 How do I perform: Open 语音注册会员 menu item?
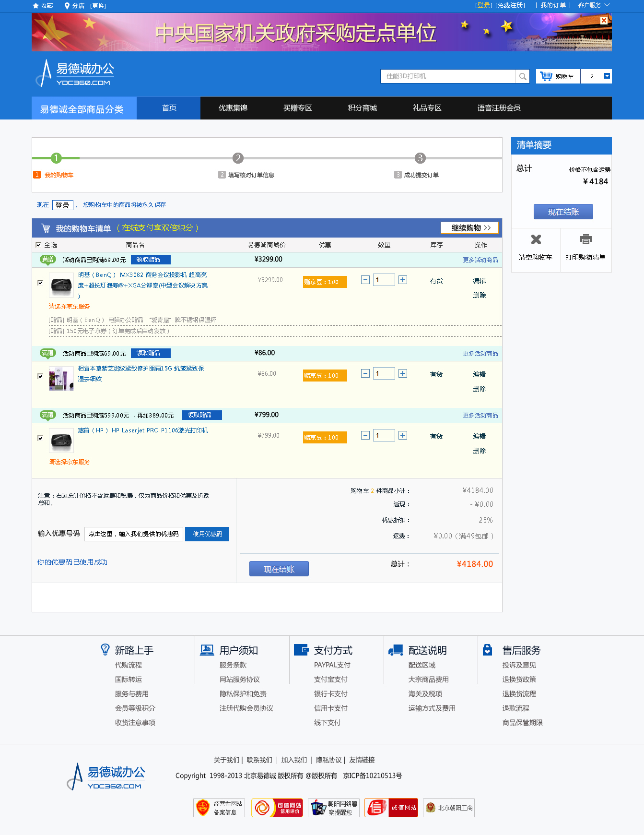coord(499,108)
